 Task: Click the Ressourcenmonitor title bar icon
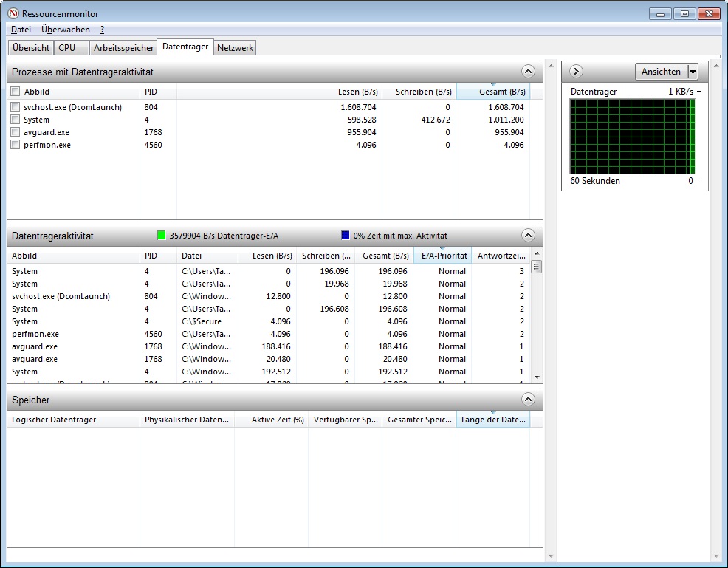[13, 13]
